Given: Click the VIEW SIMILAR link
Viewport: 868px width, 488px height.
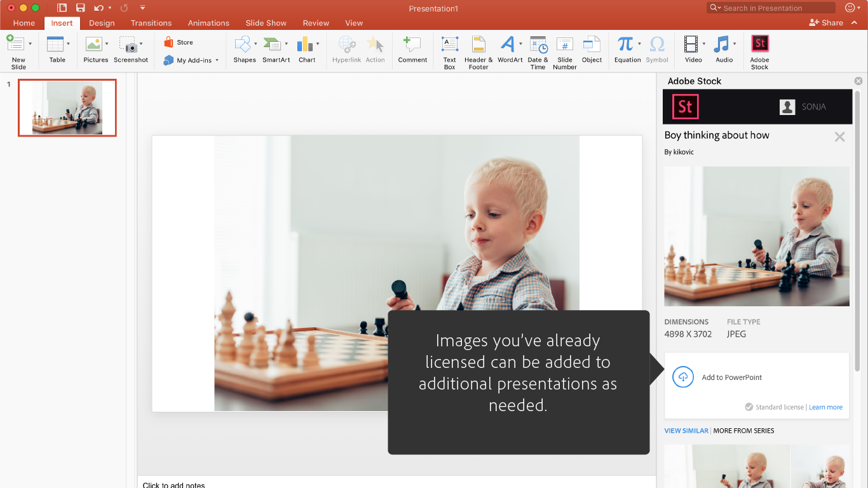Looking at the screenshot, I should (686, 431).
